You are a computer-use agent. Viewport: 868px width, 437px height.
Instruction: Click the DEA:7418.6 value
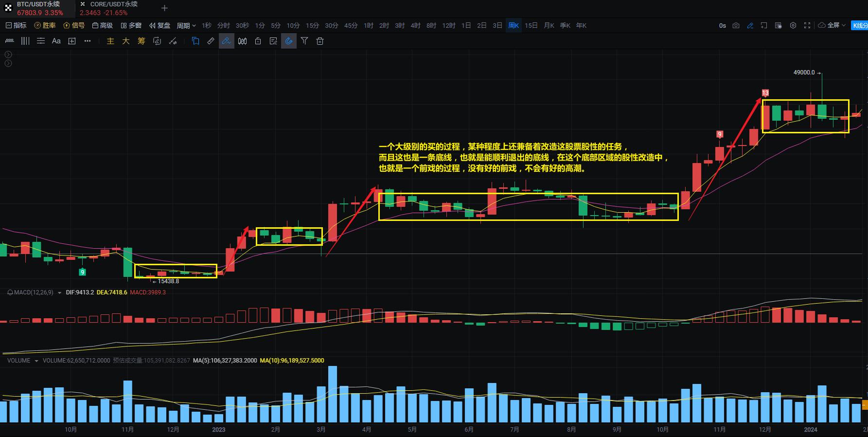point(112,292)
